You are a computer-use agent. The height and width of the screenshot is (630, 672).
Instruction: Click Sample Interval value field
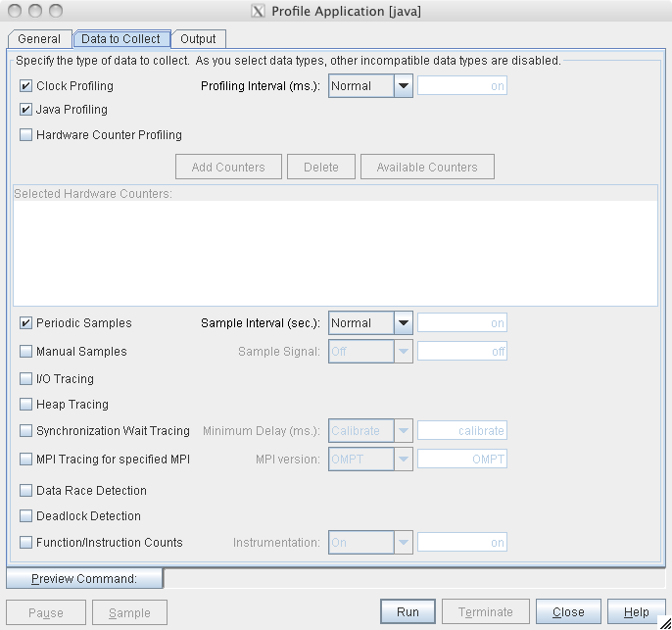pos(462,322)
